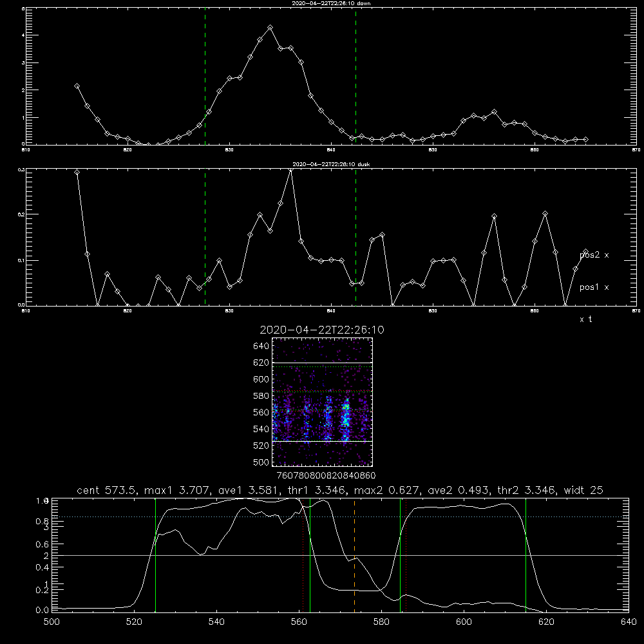Click the 'x t' label below the dusk plot
The height and width of the screenshot is (644, 644).
[585, 319]
